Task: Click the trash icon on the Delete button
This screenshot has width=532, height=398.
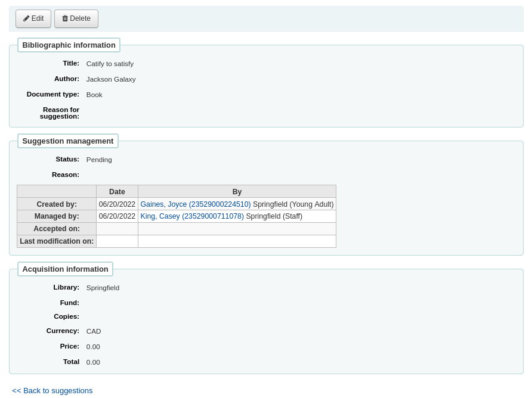Action: coord(65,18)
